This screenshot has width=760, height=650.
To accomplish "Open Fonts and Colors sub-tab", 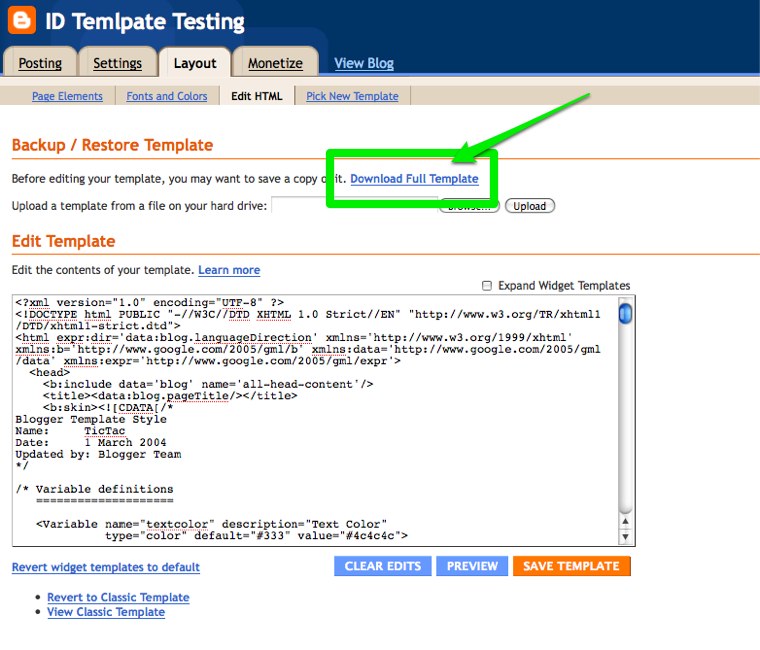I will coord(167,96).
